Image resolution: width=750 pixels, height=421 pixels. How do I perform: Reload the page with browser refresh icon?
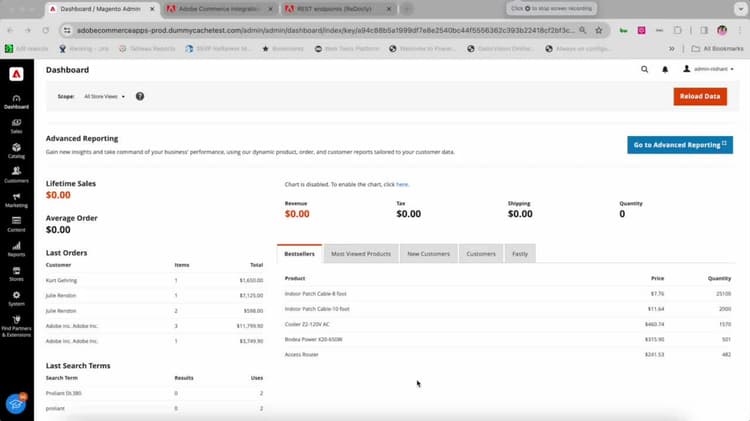pos(45,30)
